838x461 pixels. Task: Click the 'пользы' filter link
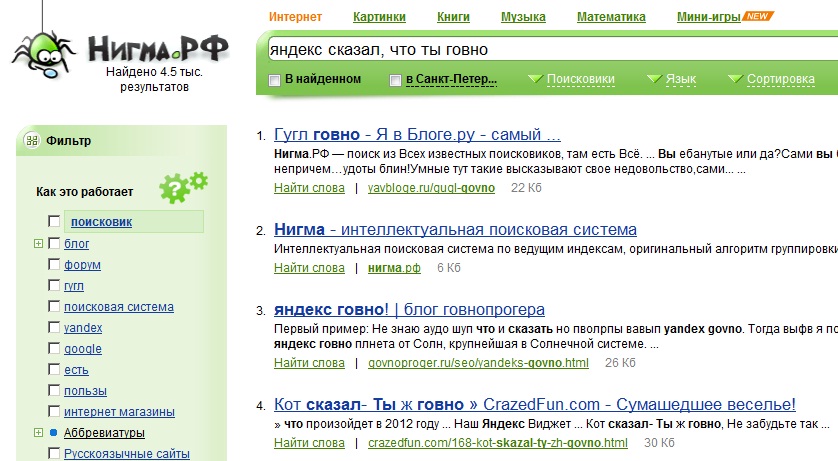coord(86,390)
